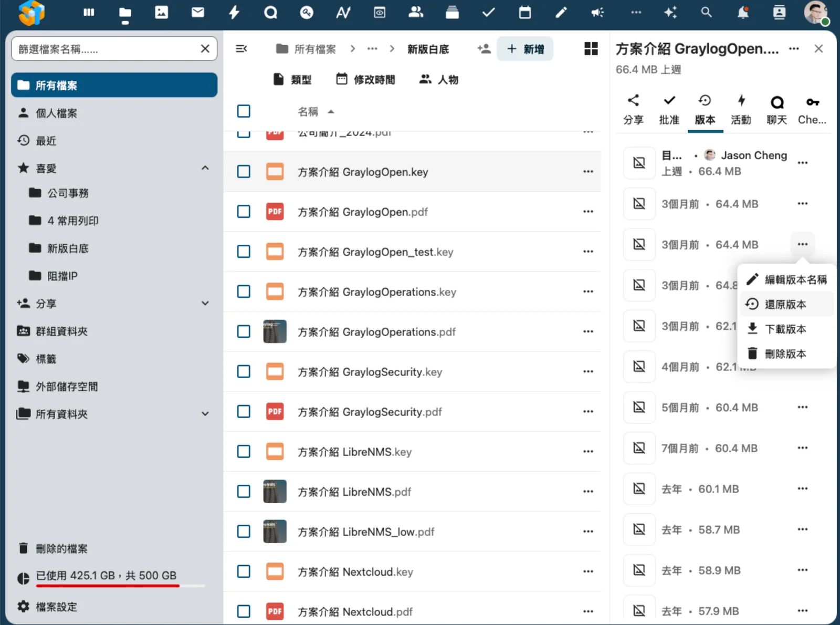This screenshot has height=625, width=840.
Task: Click the share folder person-add icon
Action: pos(484,49)
